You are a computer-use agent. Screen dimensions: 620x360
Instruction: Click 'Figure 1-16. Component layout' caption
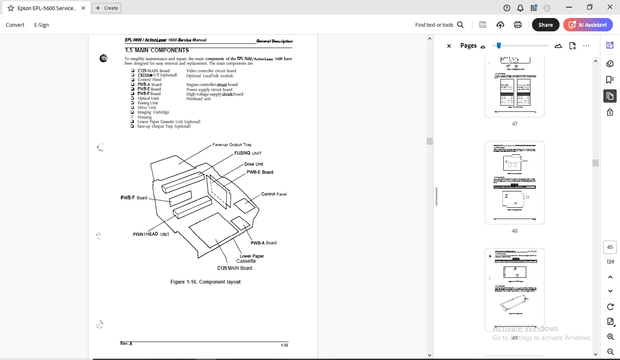pos(205,282)
